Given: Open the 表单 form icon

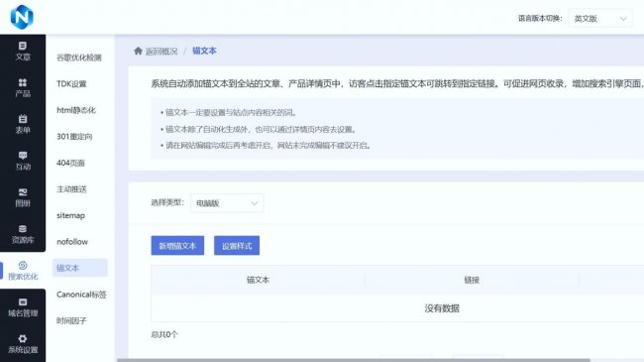Looking at the screenshot, I should (23, 119).
